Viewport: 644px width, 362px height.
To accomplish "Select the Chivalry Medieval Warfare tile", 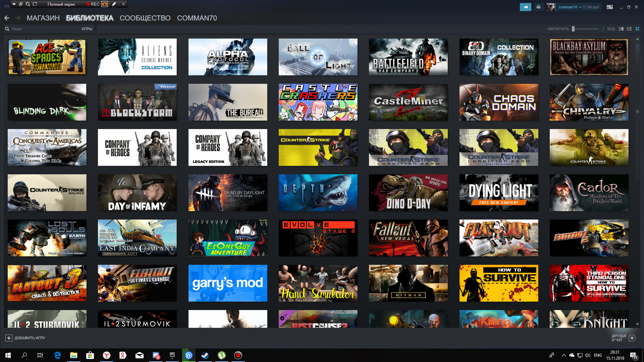I will [589, 102].
